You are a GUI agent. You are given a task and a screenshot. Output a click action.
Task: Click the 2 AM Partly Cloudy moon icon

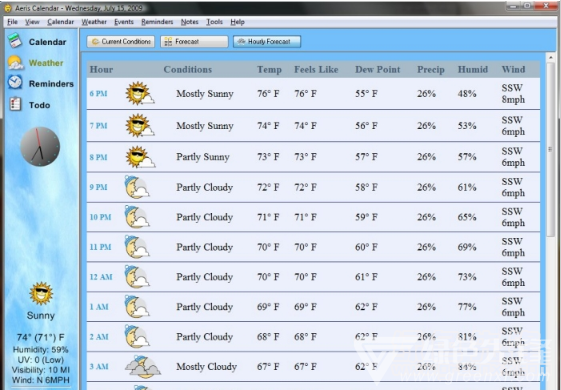click(137, 336)
